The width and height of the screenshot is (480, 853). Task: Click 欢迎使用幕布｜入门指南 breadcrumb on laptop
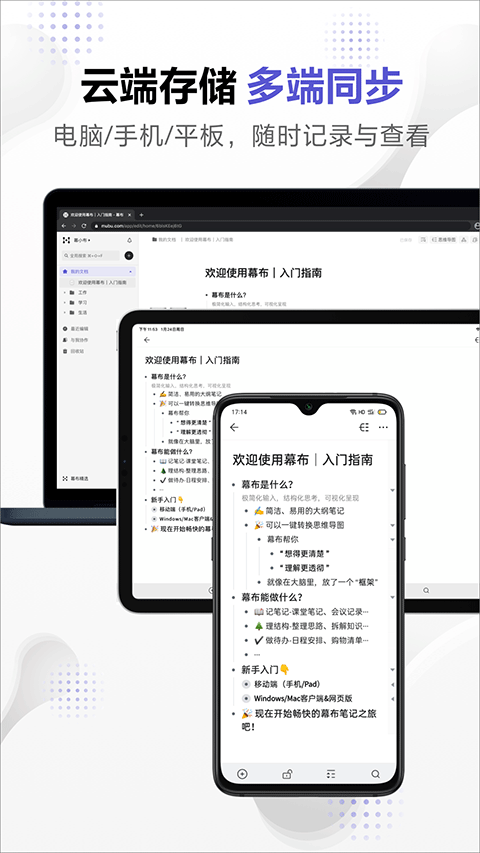(209, 239)
